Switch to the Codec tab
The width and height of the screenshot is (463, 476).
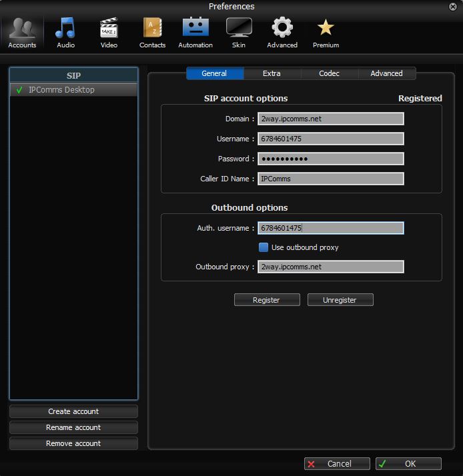tap(329, 73)
